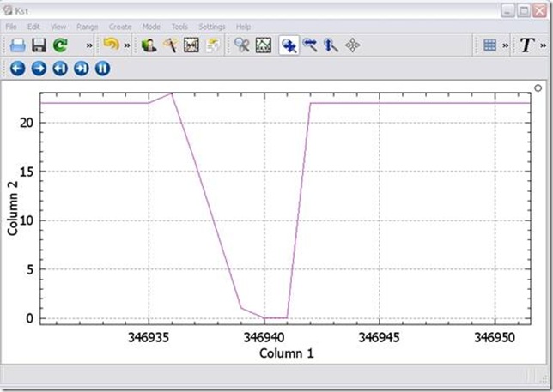
Task: Open the Data Wizard wand icon
Action: pyautogui.click(x=171, y=45)
